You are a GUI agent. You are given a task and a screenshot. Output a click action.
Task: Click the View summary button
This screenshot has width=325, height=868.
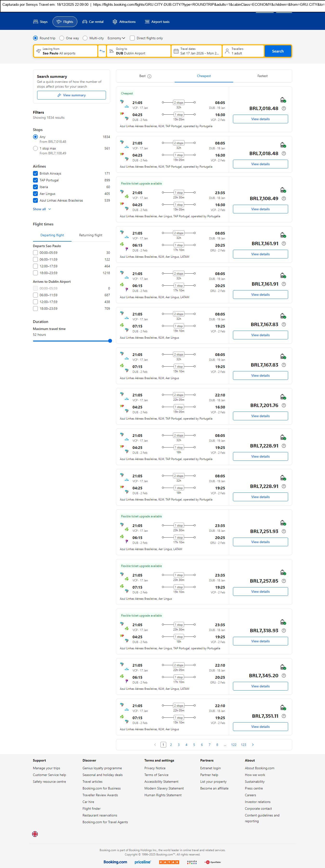pos(72,95)
